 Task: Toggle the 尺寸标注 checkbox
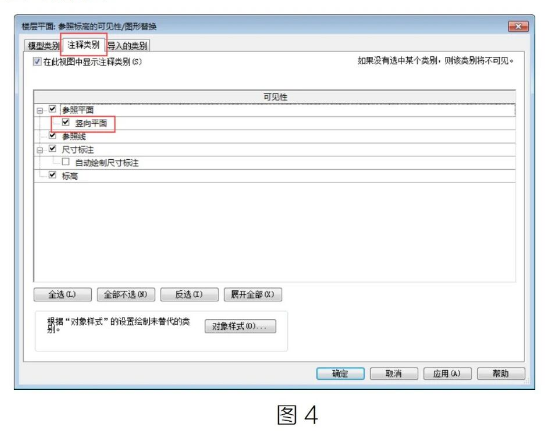pos(52,149)
